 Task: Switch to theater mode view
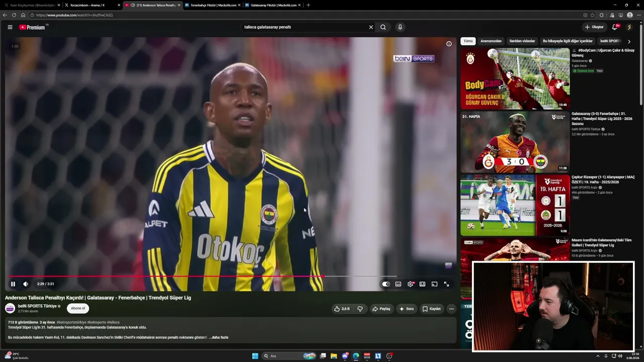[422, 284]
